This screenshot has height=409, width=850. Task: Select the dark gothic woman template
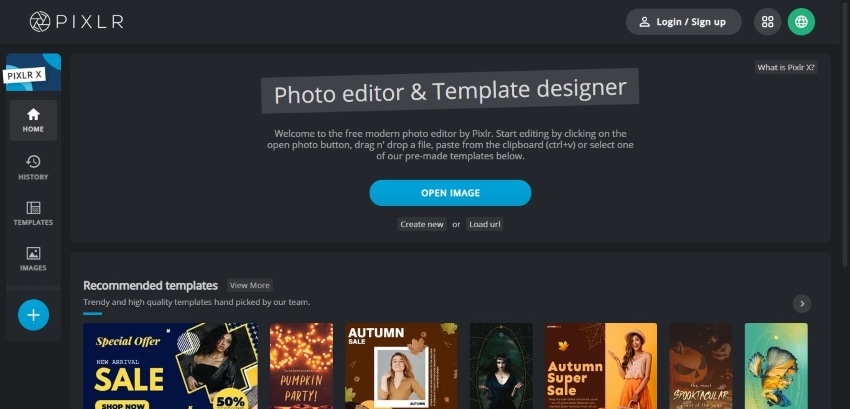501,366
